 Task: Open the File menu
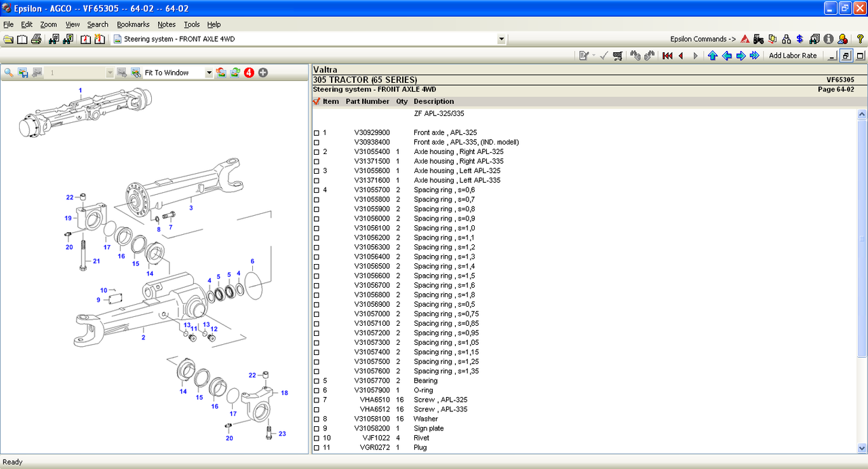8,24
